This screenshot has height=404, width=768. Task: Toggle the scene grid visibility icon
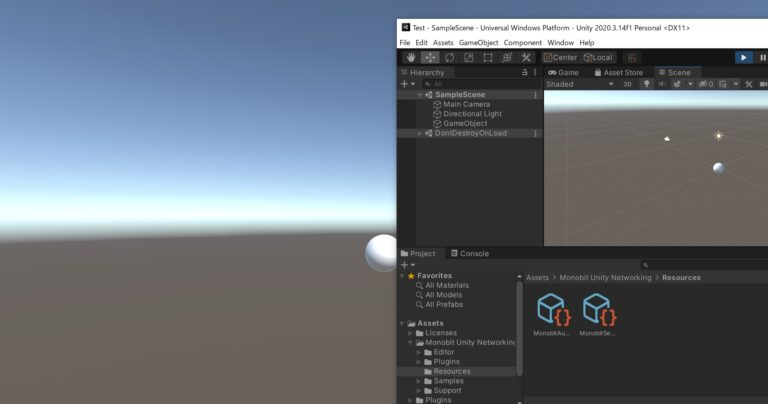pyautogui.click(x=723, y=84)
